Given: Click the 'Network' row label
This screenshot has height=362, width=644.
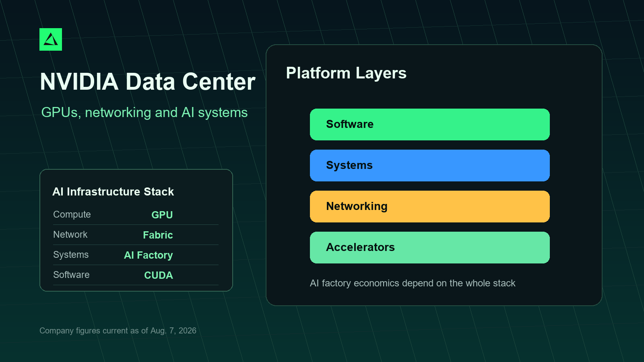Looking at the screenshot, I should [x=70, y=234].
